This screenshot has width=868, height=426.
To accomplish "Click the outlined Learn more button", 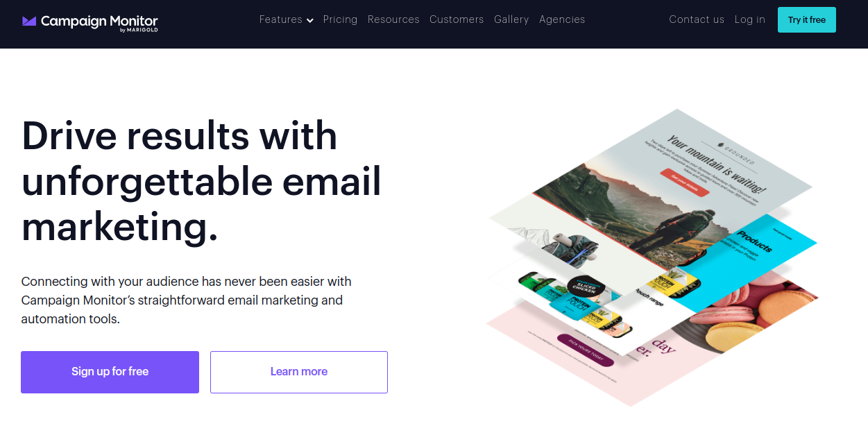I will (x=299, y=372).
